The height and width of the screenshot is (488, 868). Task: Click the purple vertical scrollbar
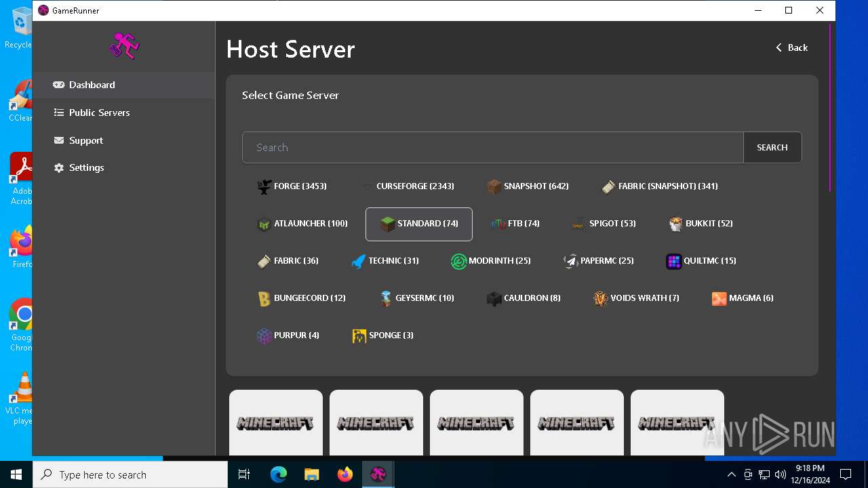830,108
